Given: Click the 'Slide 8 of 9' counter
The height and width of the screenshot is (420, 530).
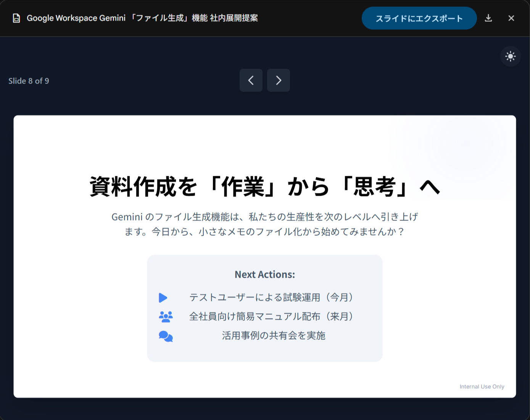Looking at the screenshot, I should click(29, 81).
